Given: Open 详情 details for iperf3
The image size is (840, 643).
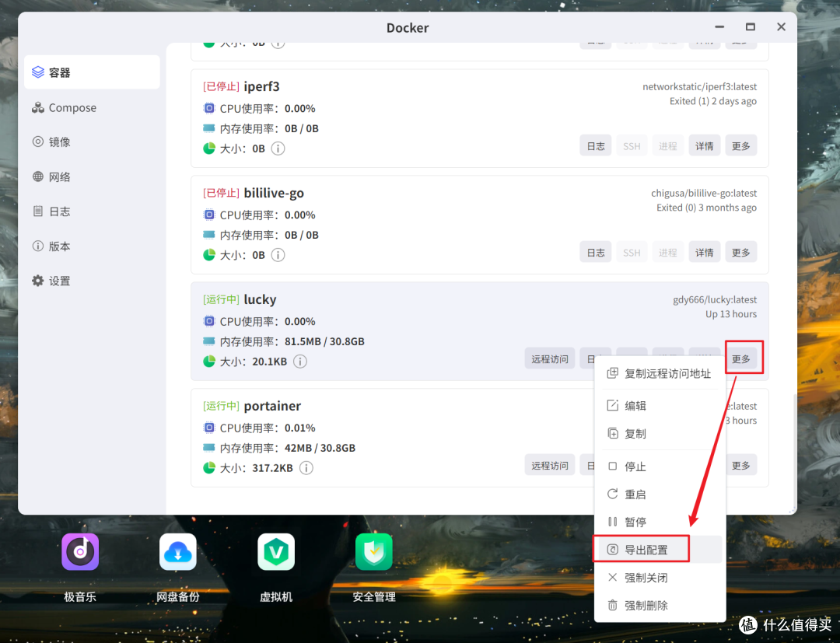Looking at the screenshot, I should pyautogui.click(x=704, y=145).
